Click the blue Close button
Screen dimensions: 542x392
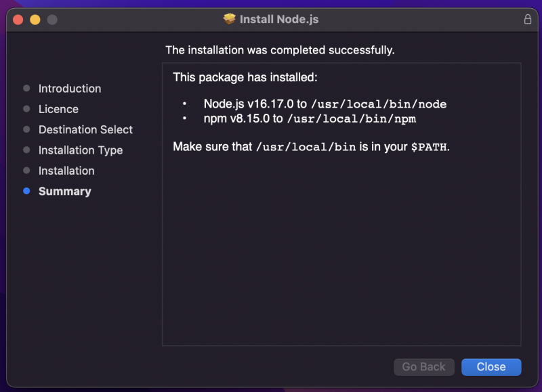[491, 367]
